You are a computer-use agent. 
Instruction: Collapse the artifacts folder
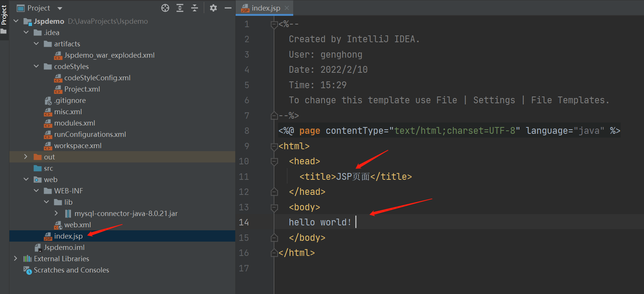37,44
